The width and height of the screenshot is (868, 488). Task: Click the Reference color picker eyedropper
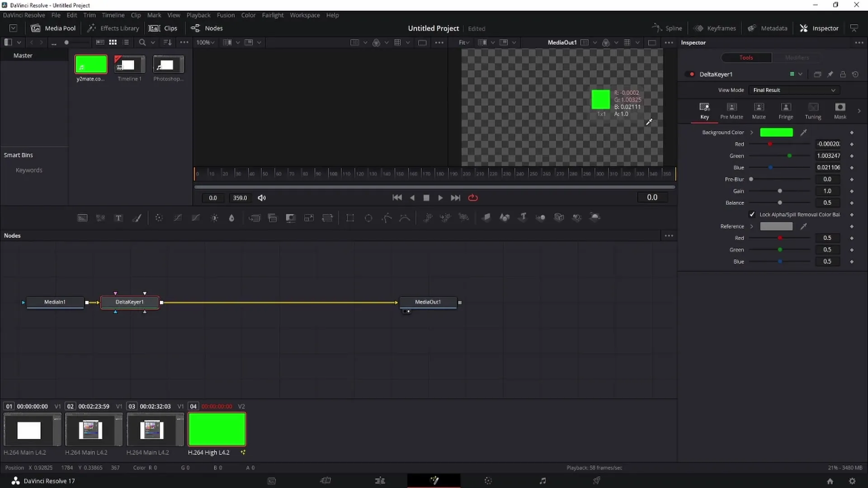point(805,226)
